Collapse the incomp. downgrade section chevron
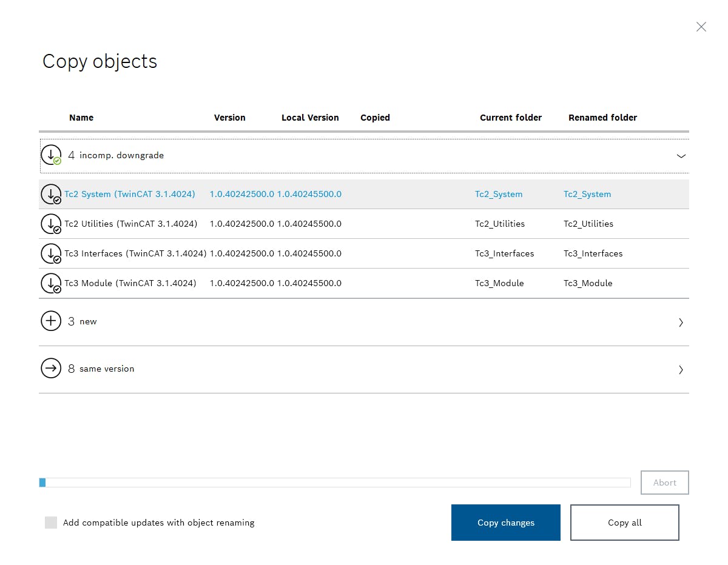The height and width of the screenshot is (565, 728). tap(681, 156)
